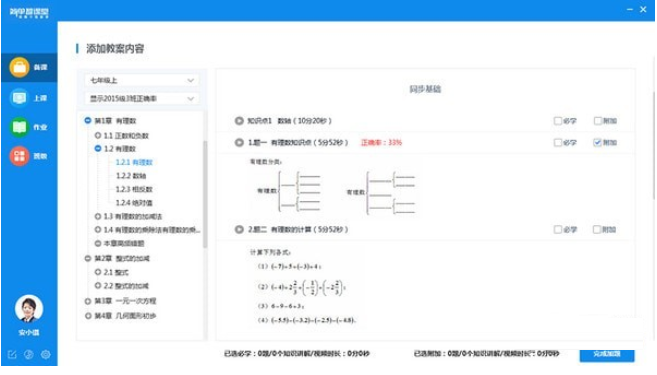This screenshot has width=657, height=375.
Task: Collapse the 第1章 有理数 tree node
Action: click(x=88, y=121)
